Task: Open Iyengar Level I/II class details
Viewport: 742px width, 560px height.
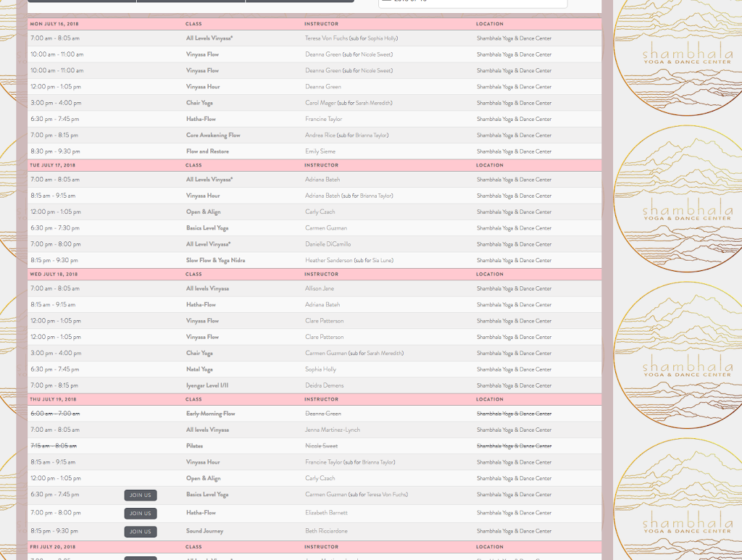Action: tap(207, 385)
